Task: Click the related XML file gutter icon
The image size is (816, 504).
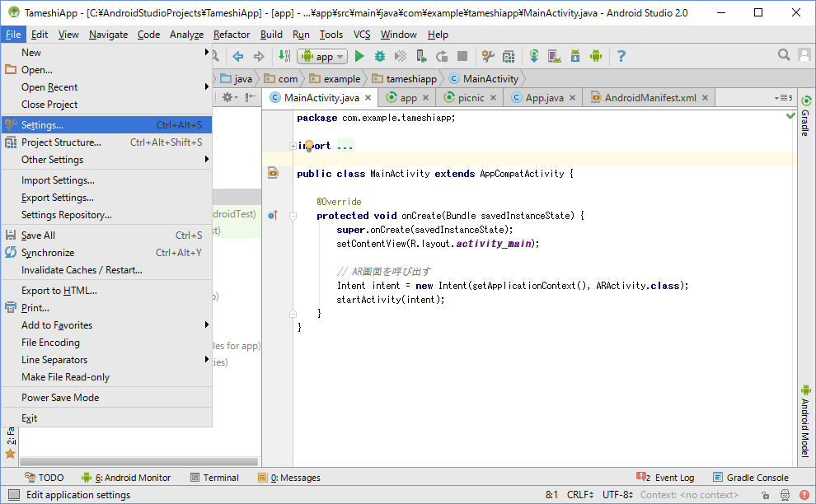Action: (273, 173)
